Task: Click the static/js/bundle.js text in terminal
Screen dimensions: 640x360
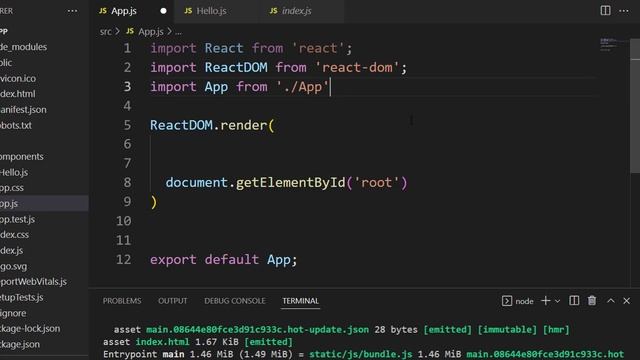Action: (360, 354)
